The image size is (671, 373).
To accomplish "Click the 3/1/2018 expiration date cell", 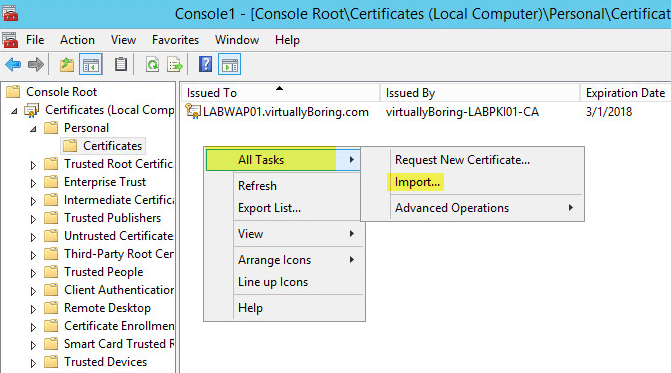I will point(609,112).
